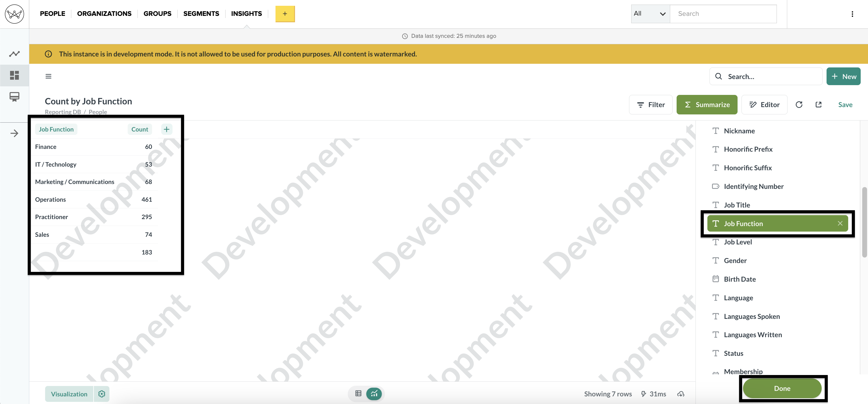This screenshot has width=868, height=404.
Task: Click the green New button
Action: click(x=843, y=76)
